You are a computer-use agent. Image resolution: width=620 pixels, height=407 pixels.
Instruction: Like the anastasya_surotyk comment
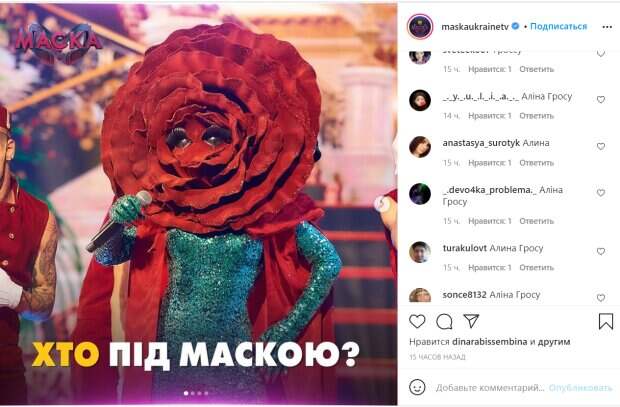pos(601,146)
